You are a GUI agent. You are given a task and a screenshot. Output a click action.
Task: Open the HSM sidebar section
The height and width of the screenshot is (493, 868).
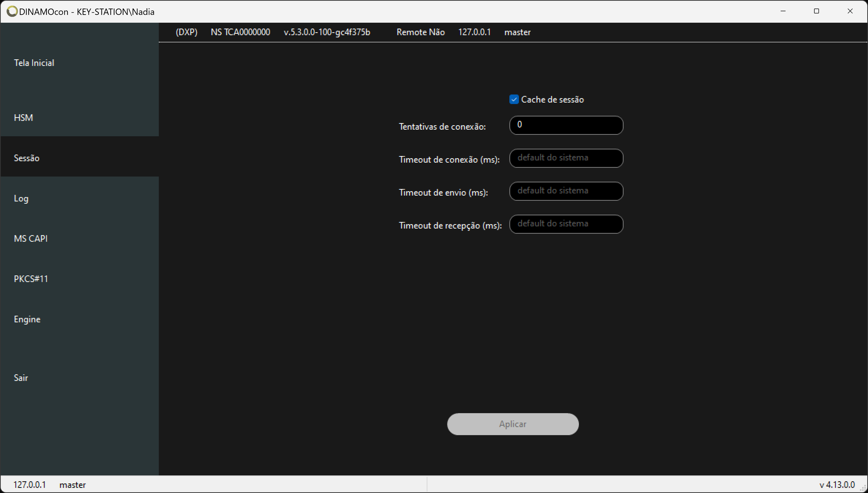coord(80,117)
